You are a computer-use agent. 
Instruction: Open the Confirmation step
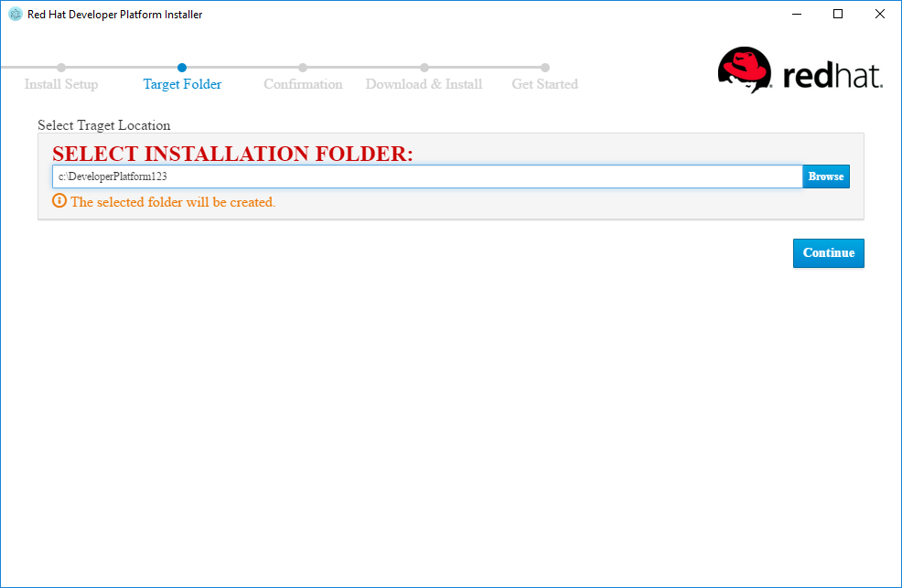(303, 84)
